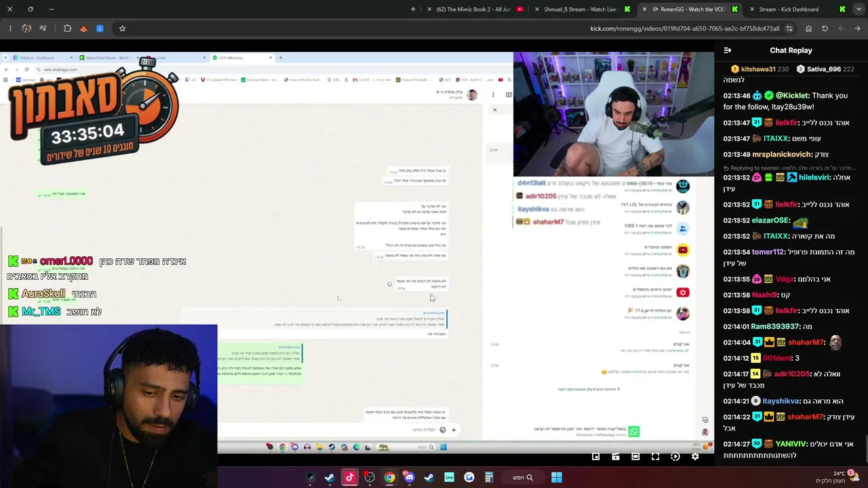Click itayshikva username in chat replay
The width and height of the screenshot is (868, 488).
(x=781, y=401)
